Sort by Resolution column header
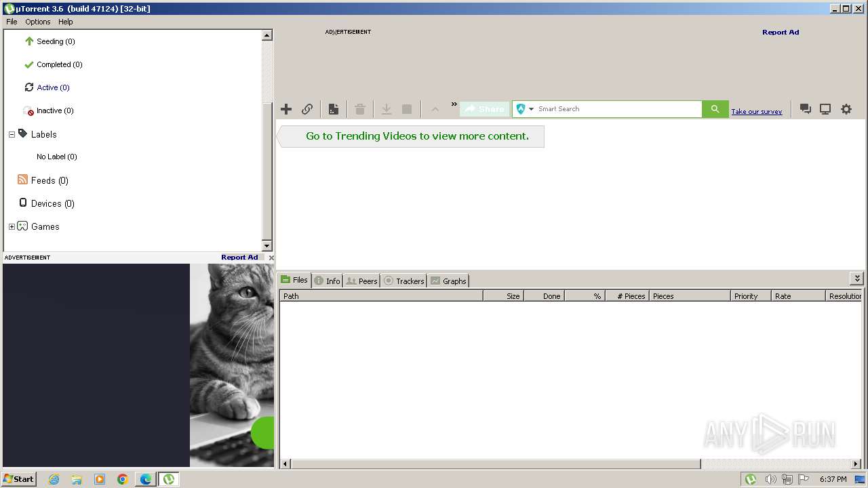Image resolution: width=868 pixels, height=488 pixels. pyautogui.click(x=844, y=296)
